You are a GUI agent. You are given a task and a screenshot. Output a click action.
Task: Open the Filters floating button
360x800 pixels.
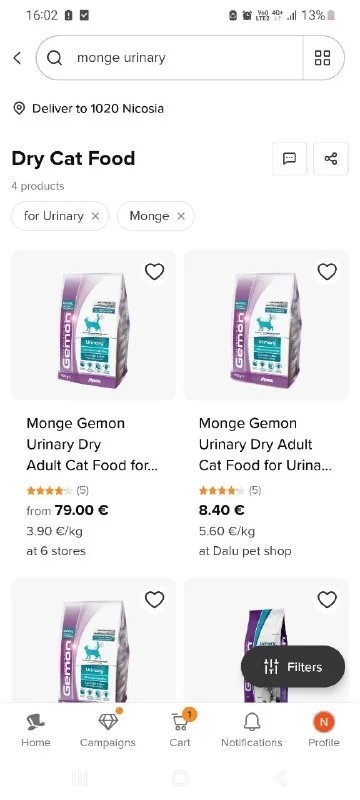(x=293, y=666)
